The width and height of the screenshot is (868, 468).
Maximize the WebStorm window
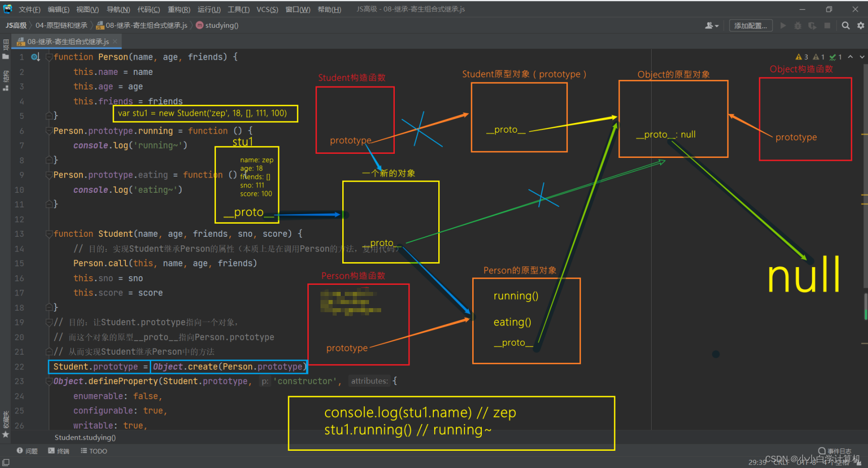click(x=829, y=9)
